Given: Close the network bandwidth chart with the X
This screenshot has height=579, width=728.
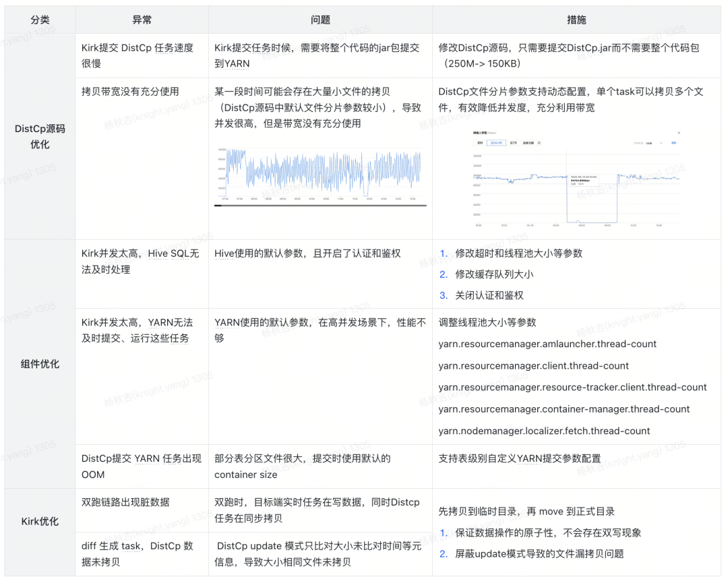Looking at the screenshot, I should [x=678, y=133].
